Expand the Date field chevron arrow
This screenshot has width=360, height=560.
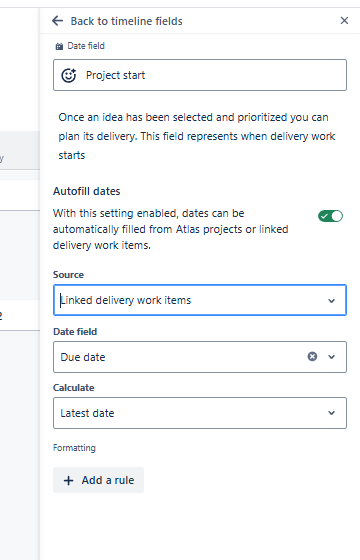331,357
